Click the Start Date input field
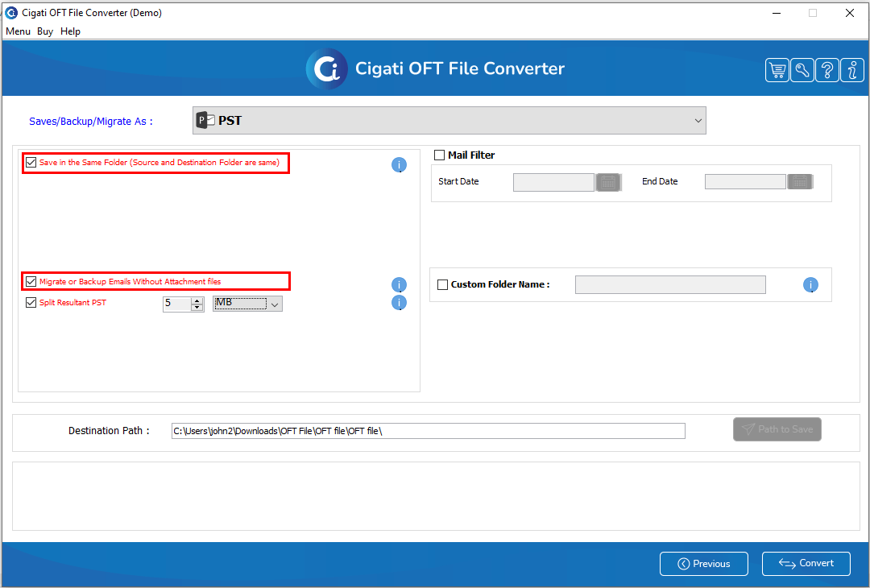This screenshot has height=588, width=870. 553,182
